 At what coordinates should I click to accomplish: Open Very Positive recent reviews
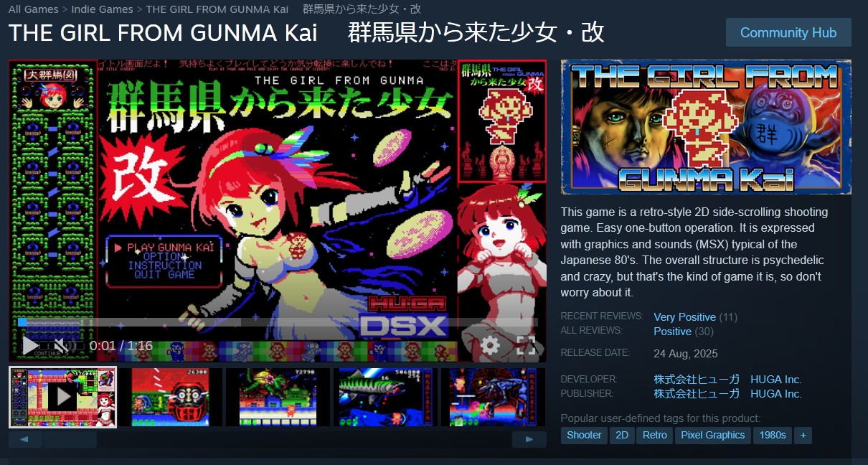pyautogui.click(x=684, y=316)
